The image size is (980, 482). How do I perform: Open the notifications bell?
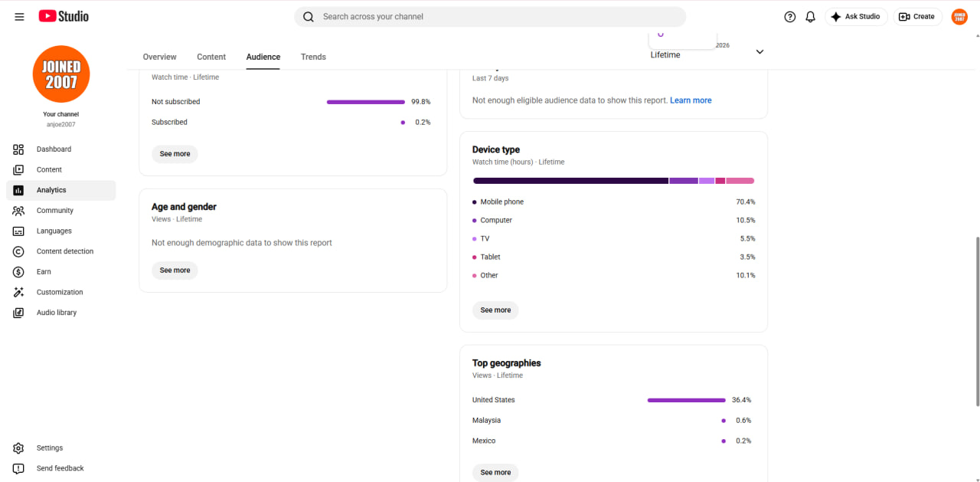pyautogui.click(x=811, y=17)
